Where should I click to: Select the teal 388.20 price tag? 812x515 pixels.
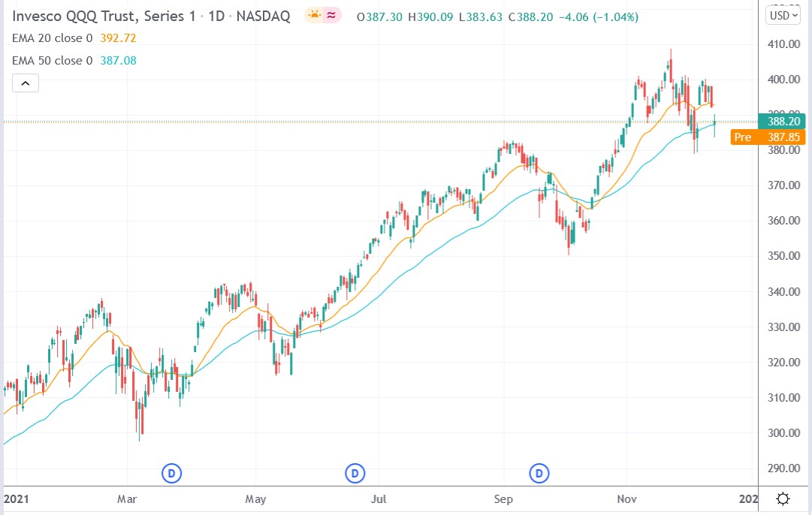[x=782, y=121]
